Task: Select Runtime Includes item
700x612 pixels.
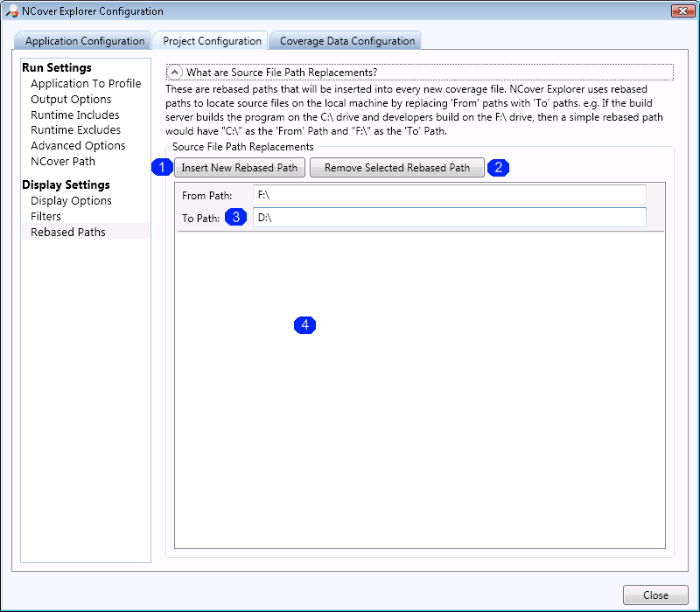Action: [75, 115]
